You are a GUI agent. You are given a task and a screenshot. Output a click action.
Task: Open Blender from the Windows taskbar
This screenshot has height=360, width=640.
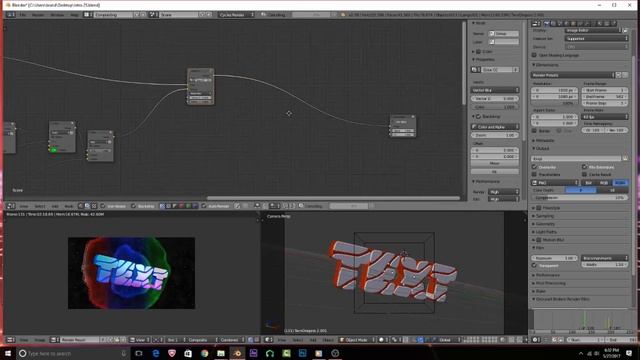tap(237, 353)
